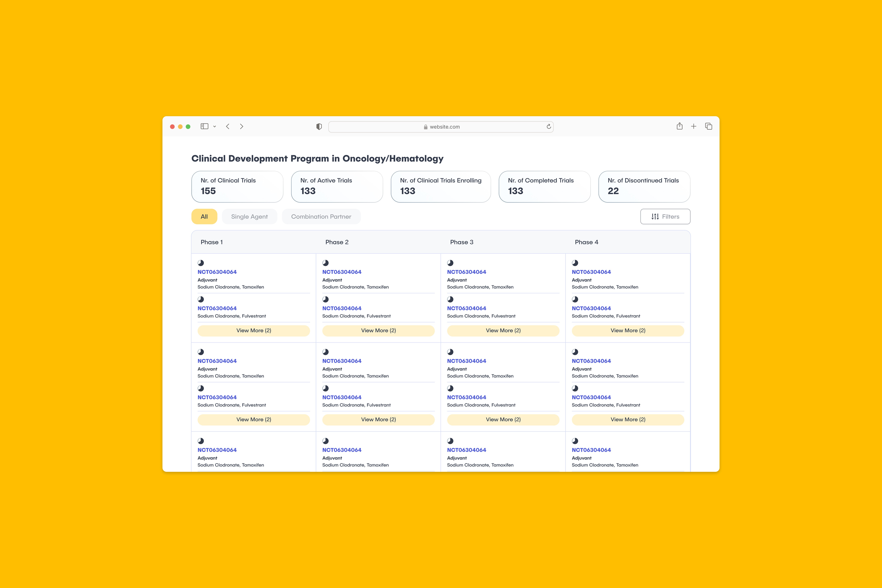This screenshot has height=588, width=882.
Task: Click the privacy shield icon
Action: (x=319, y=127)
